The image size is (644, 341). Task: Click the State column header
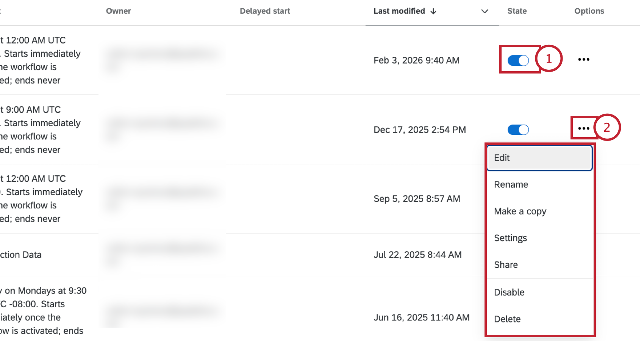click(517, 11)
